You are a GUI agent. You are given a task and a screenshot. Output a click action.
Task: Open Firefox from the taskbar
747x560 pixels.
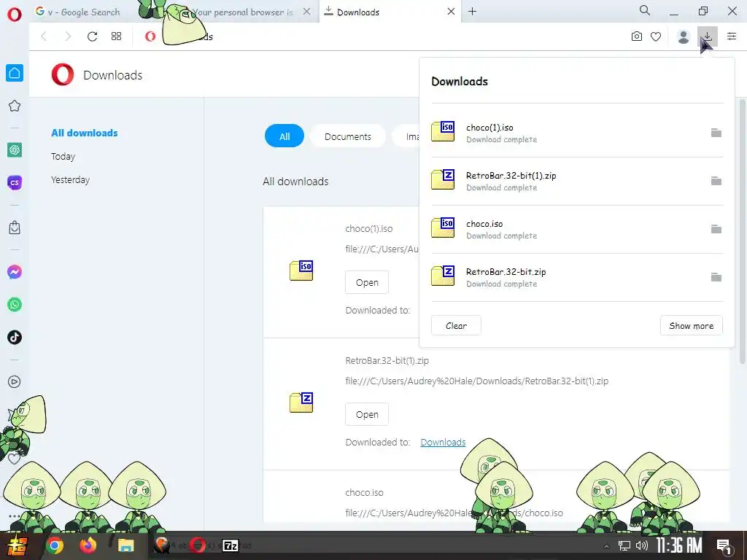(x=88, y=545)
